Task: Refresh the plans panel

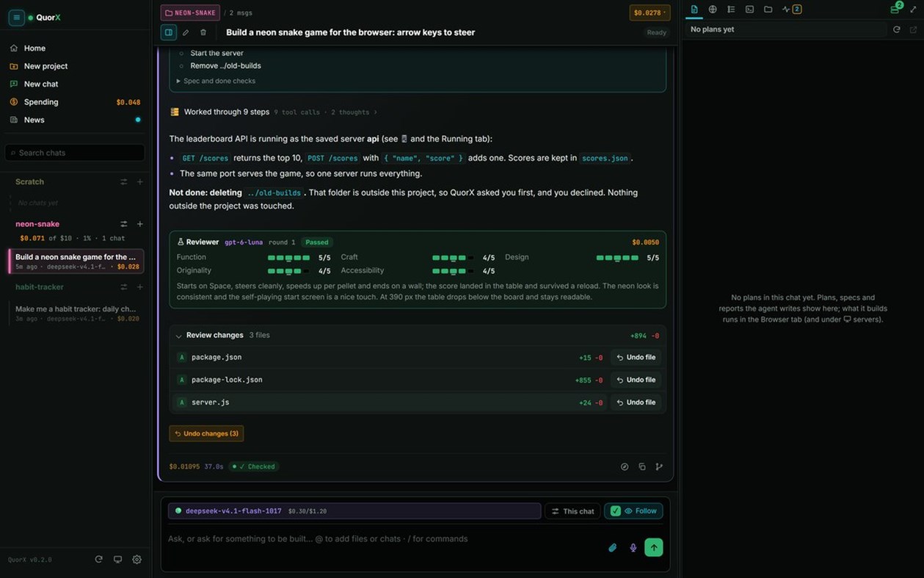Action: pos(896,29)
